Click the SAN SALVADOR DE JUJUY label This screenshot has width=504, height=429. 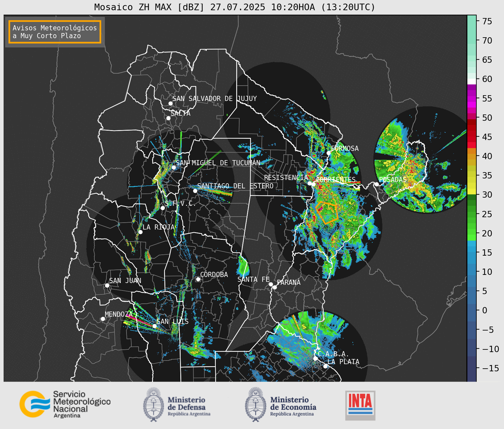(x=215, y=99)
